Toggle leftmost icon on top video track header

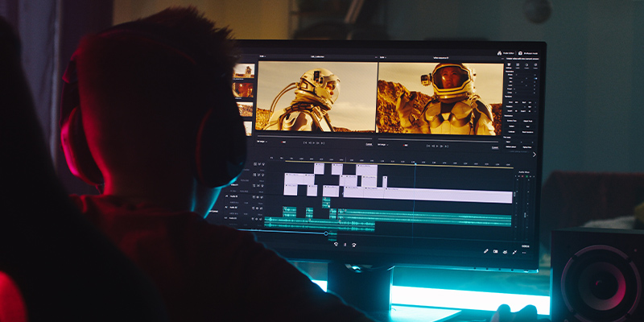pos(255,164)
